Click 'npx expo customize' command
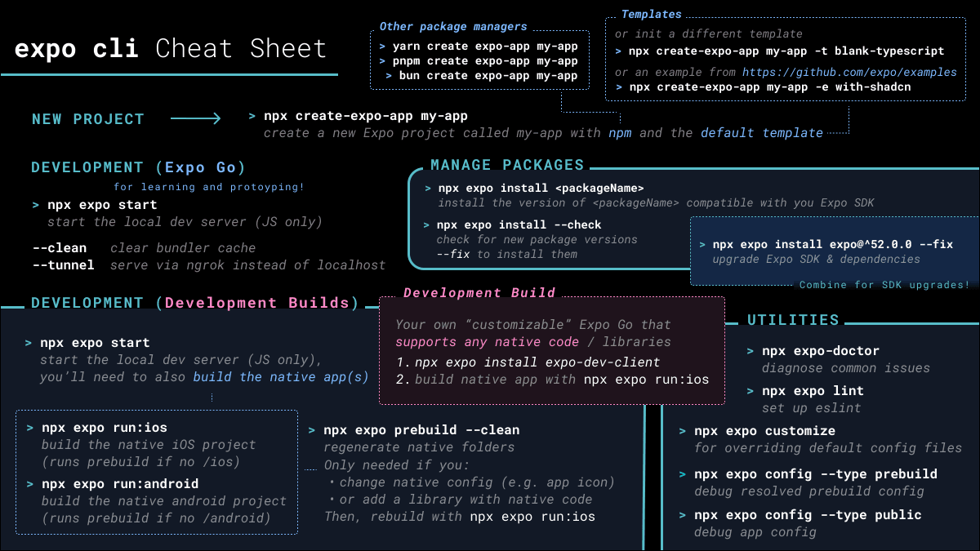 pos(765,430)
